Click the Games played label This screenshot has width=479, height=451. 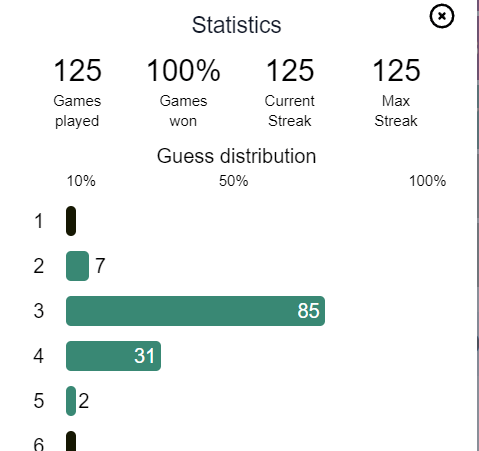pos(77,111)
